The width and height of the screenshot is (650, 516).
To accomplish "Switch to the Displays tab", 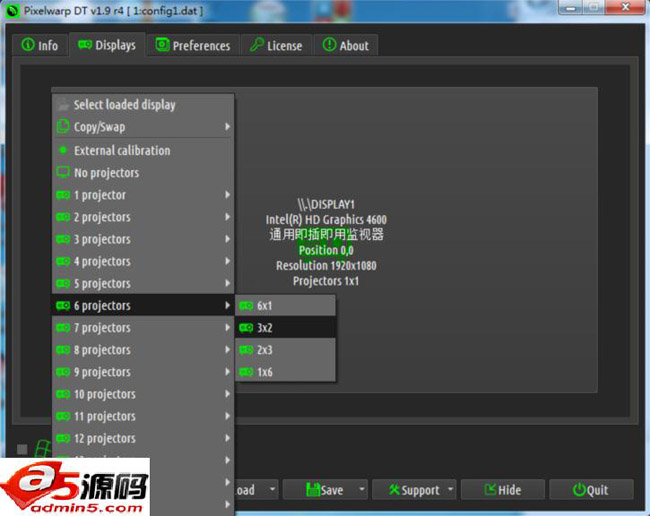I will pos(107,44).
